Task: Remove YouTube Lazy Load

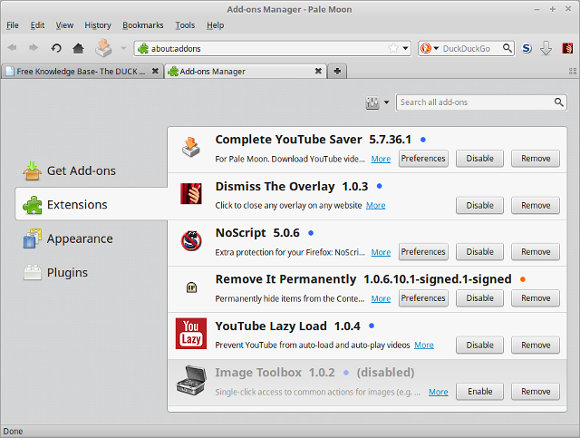Action: 536,345
